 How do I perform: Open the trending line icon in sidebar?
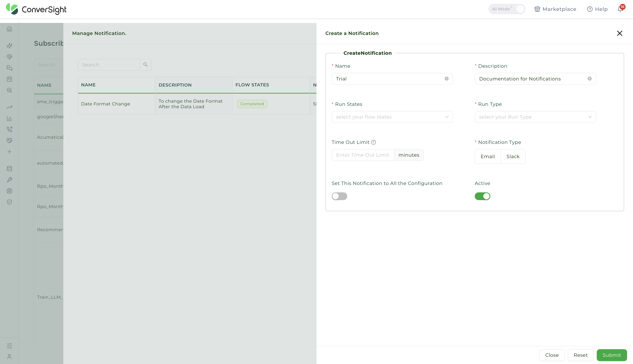click(9, 107)
